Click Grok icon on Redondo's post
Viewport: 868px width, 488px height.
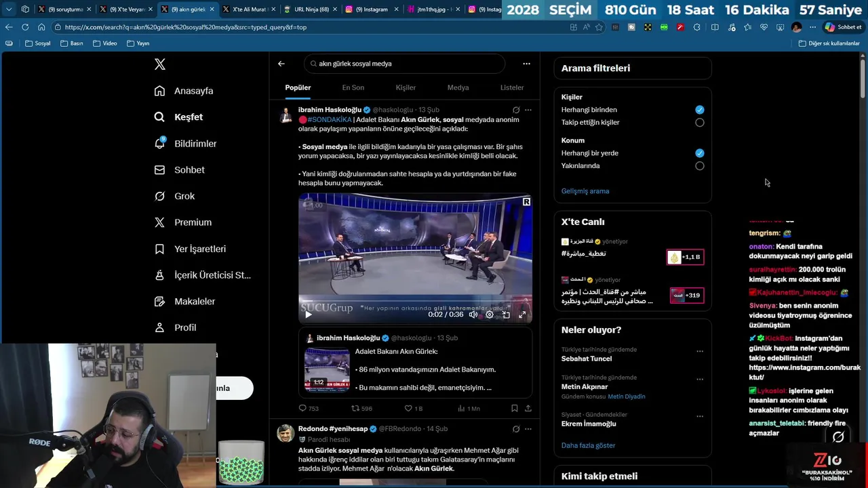516,429
